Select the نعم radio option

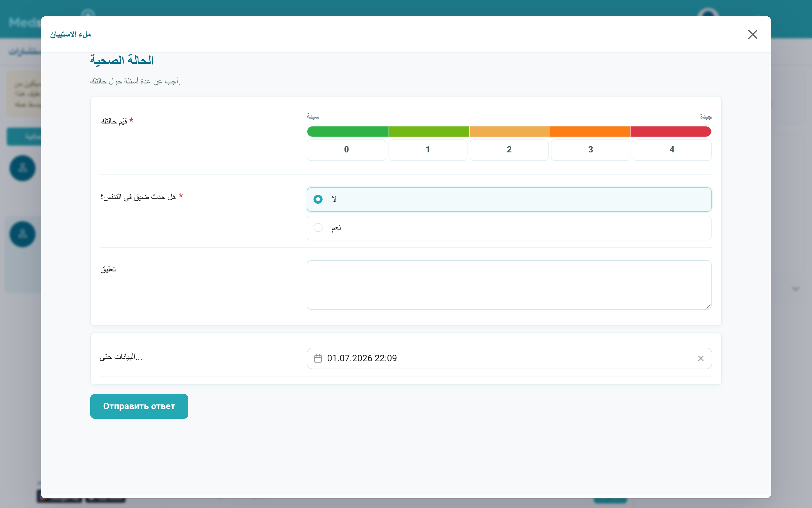tap(509, 228)
